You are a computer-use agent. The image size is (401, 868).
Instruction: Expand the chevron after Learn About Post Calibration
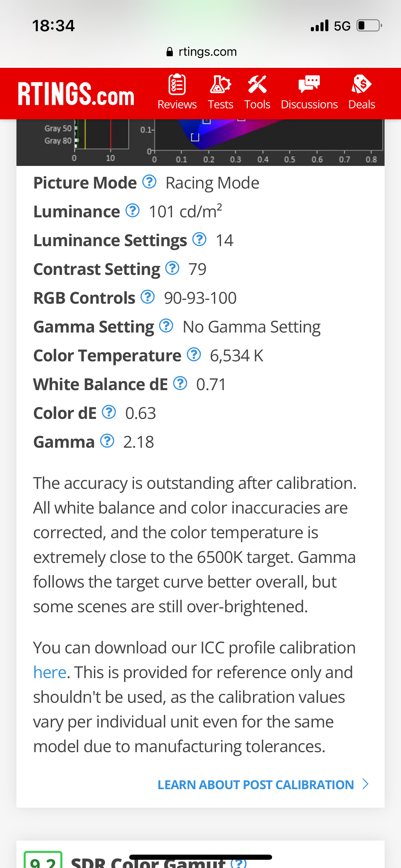(365, 784)
